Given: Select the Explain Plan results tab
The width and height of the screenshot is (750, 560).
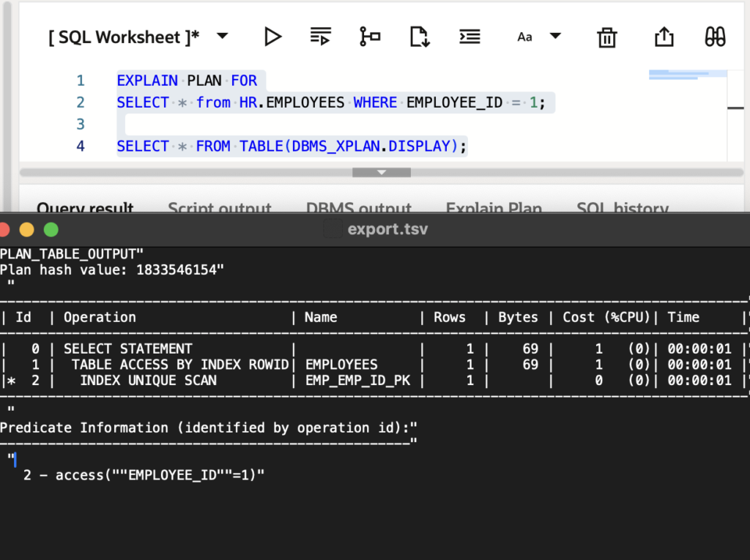Looking at the screenshot, I should click(494, 208).
